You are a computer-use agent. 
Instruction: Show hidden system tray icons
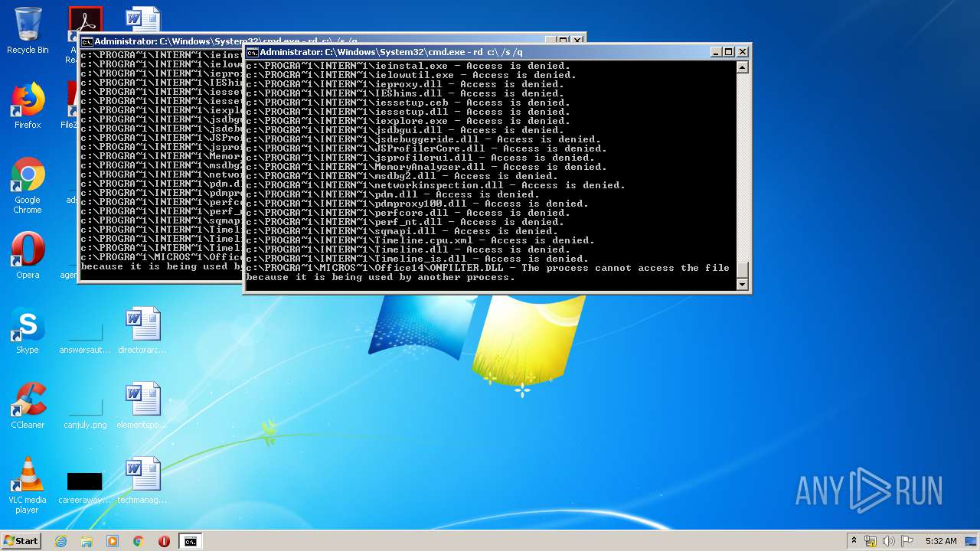tap(854, 540)
